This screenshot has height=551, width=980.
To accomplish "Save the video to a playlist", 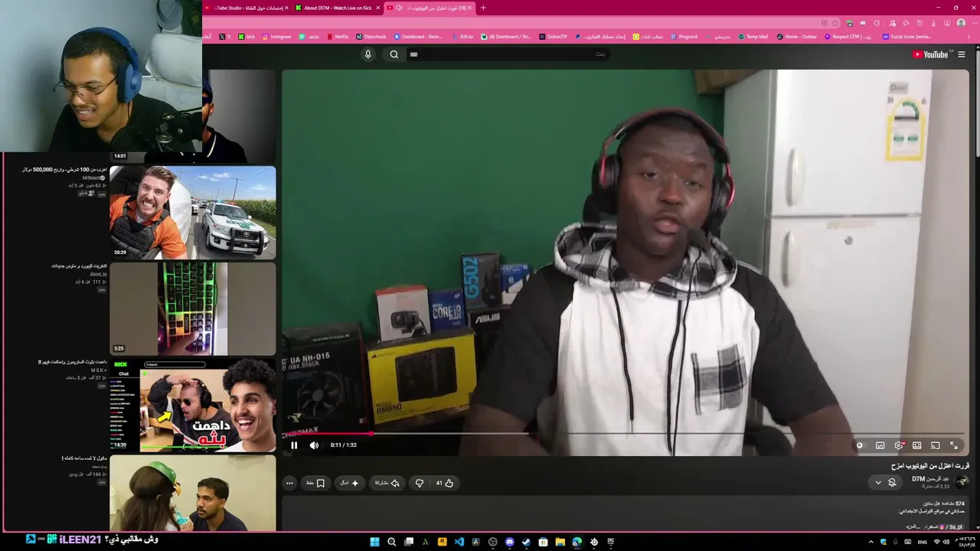I will pyautogui.click(x=315, y=483).
